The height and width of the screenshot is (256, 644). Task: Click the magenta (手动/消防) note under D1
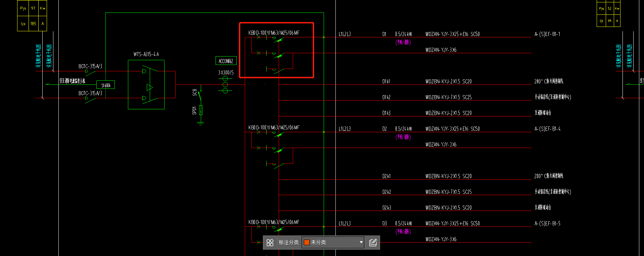[403, 42]
